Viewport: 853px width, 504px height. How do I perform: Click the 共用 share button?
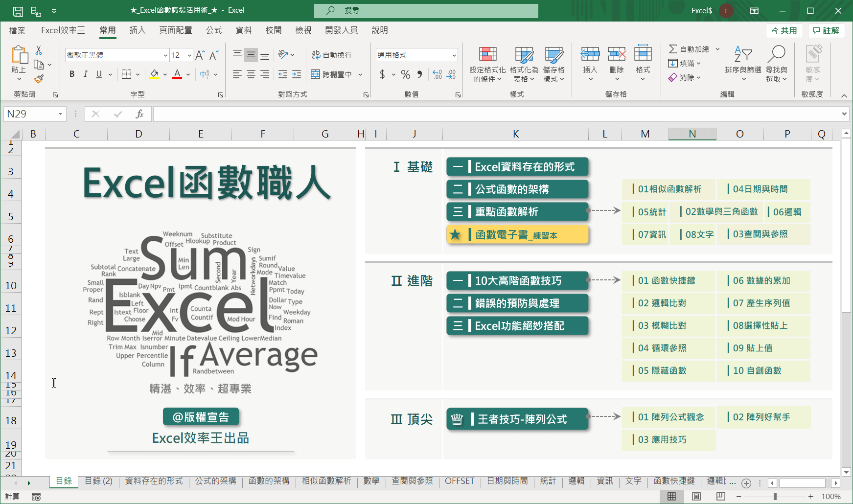(784, 30)
